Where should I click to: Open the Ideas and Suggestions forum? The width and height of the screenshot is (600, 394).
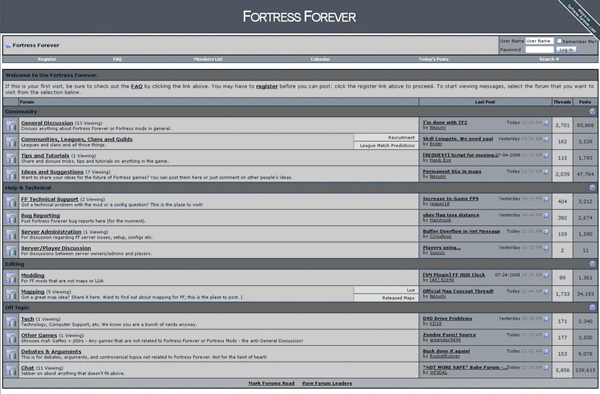pos(52,172)
